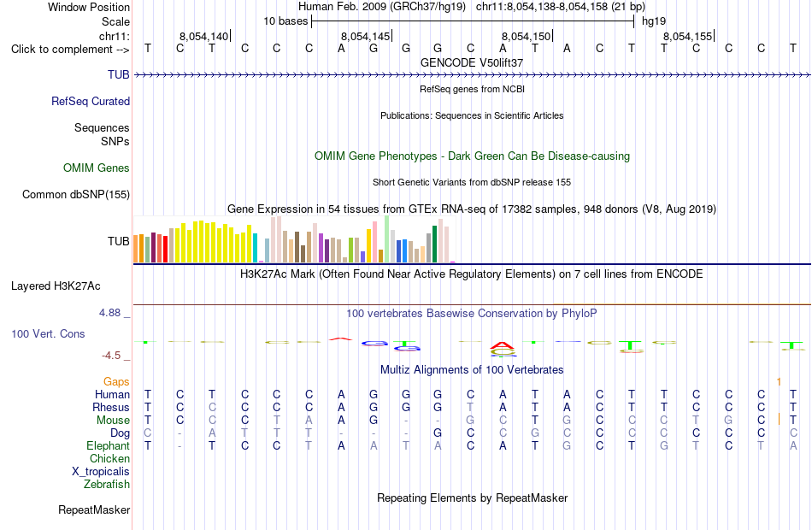Click '100 vertebrates Basewise Conservation by PhyloP'

coord(472,314)
